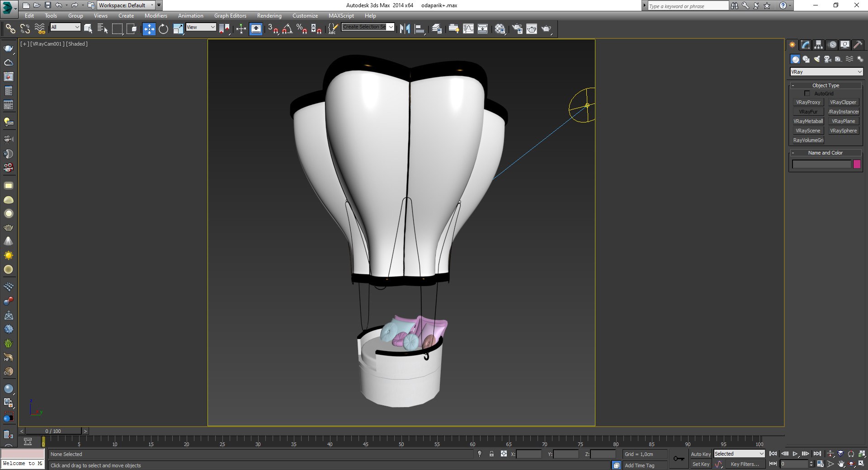Open the MAXScript menu

(341, 16)
